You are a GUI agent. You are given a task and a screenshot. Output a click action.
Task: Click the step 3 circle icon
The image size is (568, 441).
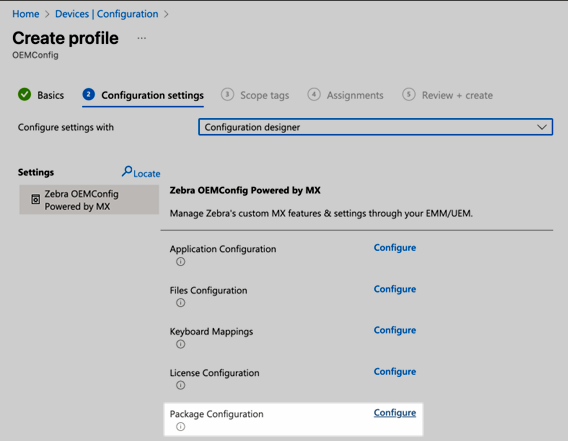227,95
